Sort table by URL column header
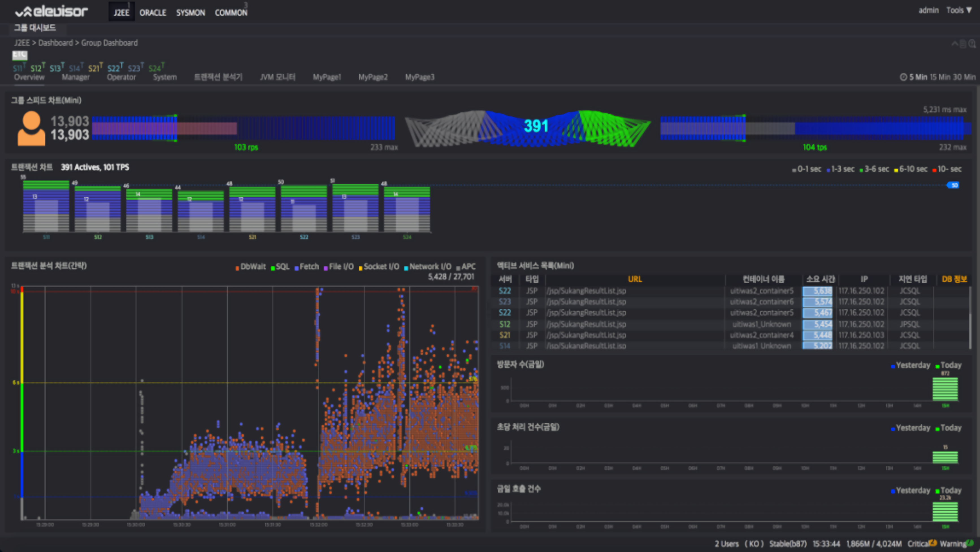This screenshot has width=980, height=552. (635, 279)
